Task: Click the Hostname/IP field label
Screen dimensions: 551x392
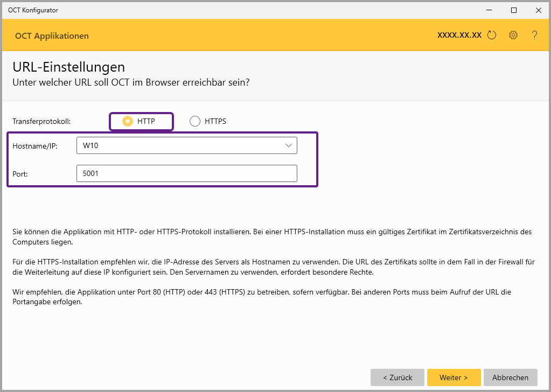Action: (x=34, y=145)
